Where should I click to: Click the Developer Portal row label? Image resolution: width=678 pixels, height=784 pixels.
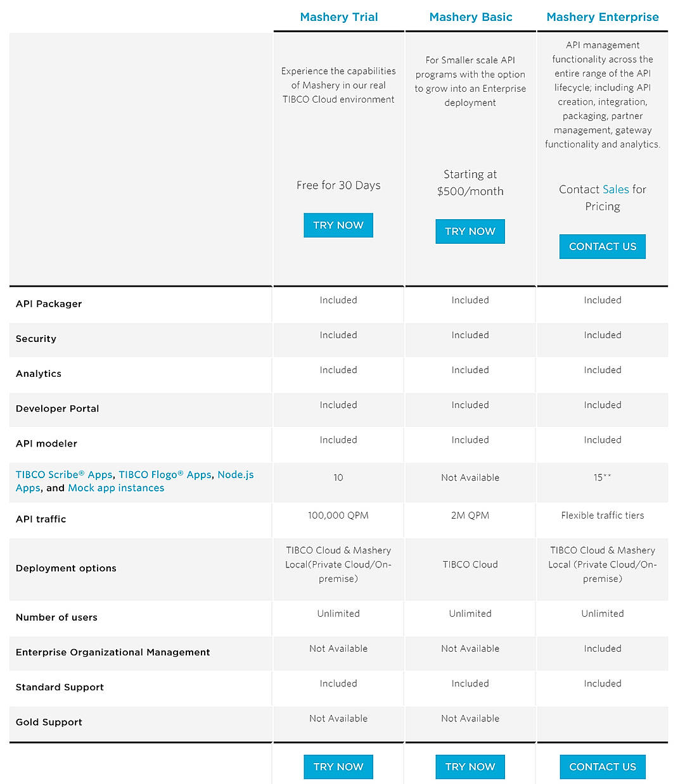[x=57, y=408]
